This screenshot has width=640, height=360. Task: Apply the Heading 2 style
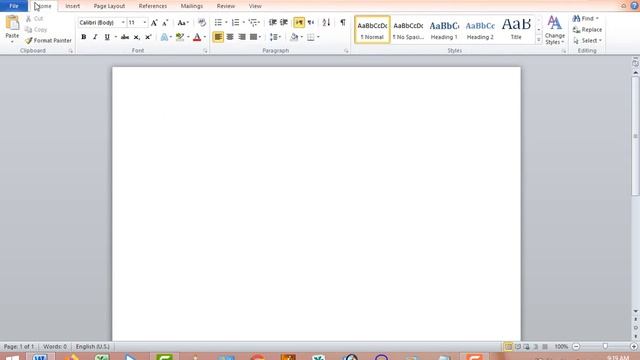pyautogui.click(x=480, y=30)
